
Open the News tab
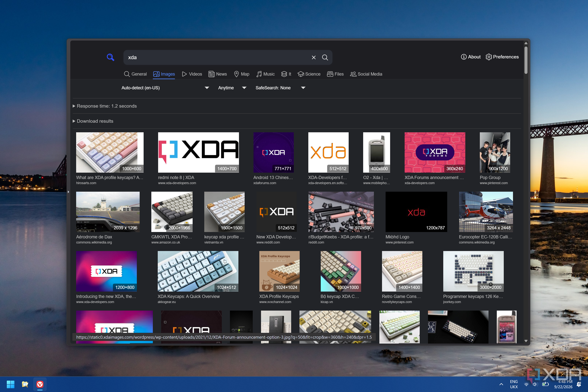217,74
